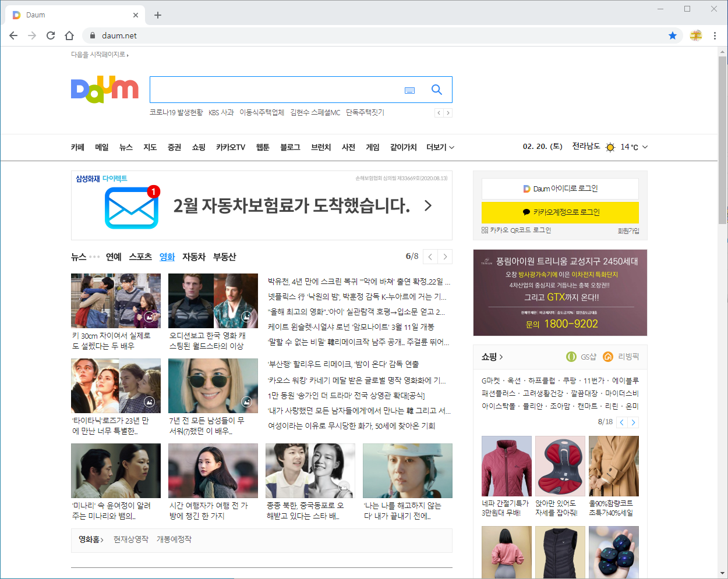
Task: Go to next news page (6/8)
Action: [445, 257]
